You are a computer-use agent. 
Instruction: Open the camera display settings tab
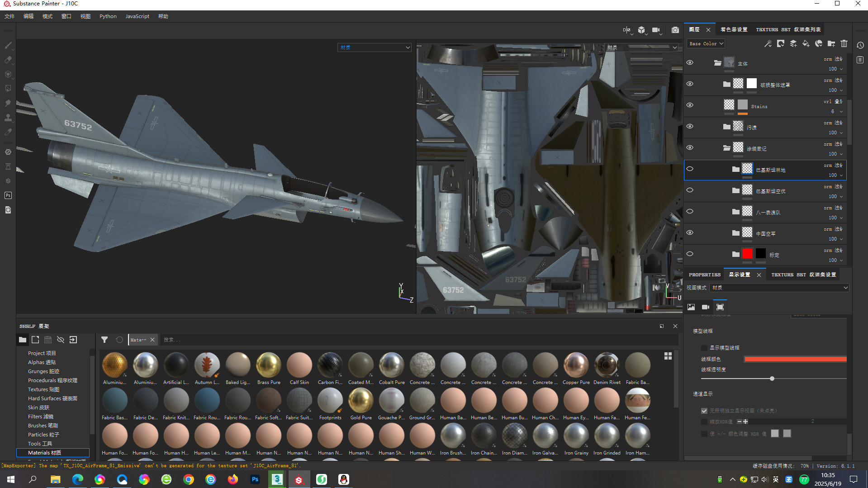706,307
